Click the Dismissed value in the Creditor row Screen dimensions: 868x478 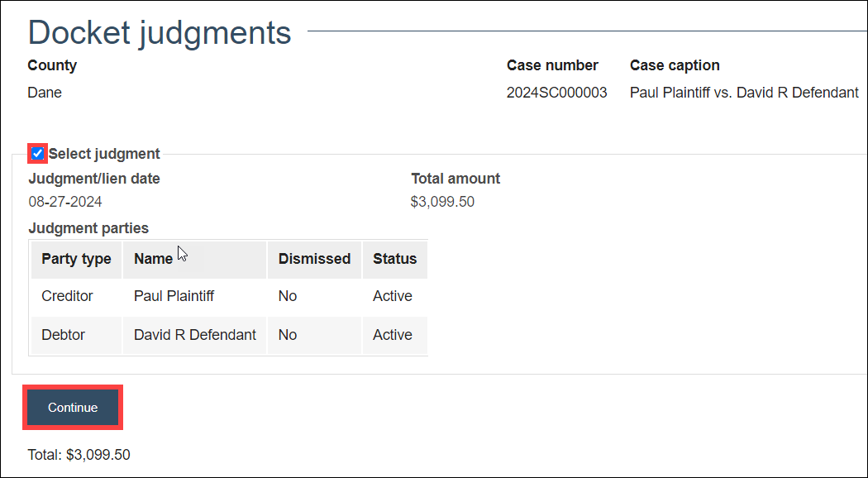pos(288,296)
